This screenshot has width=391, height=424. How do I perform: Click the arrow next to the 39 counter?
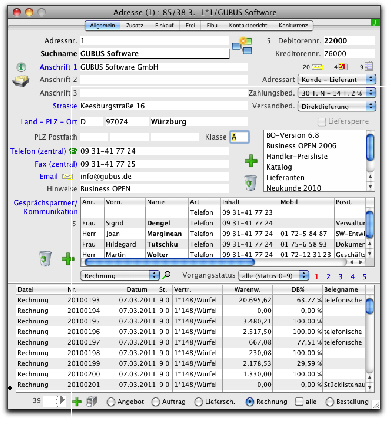coord(63,400)
